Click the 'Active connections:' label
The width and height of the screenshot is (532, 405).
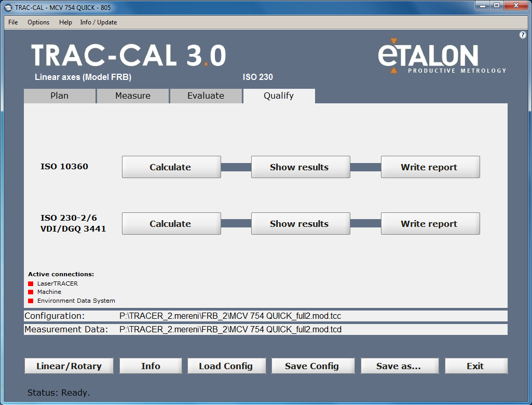(61, 274)
